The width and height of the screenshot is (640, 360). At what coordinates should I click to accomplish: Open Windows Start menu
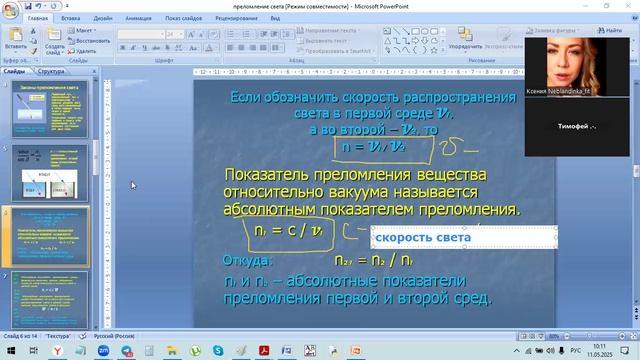coord(11,351)
